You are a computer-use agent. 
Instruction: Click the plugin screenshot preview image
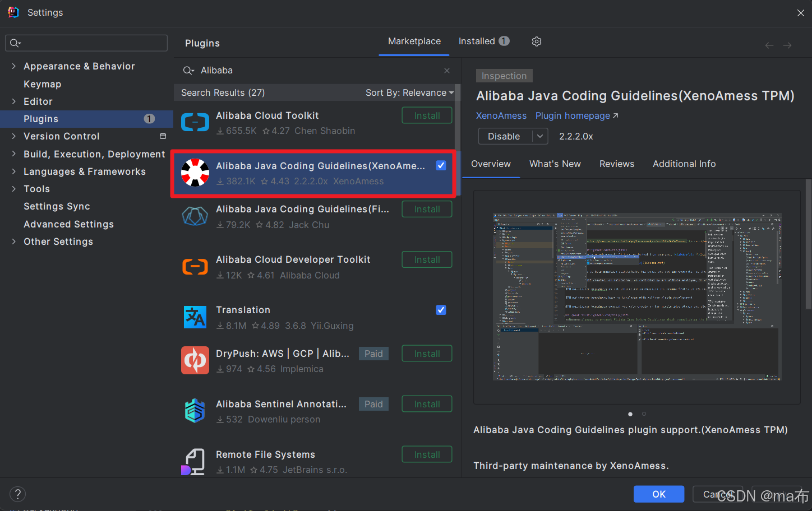(637, 297)
